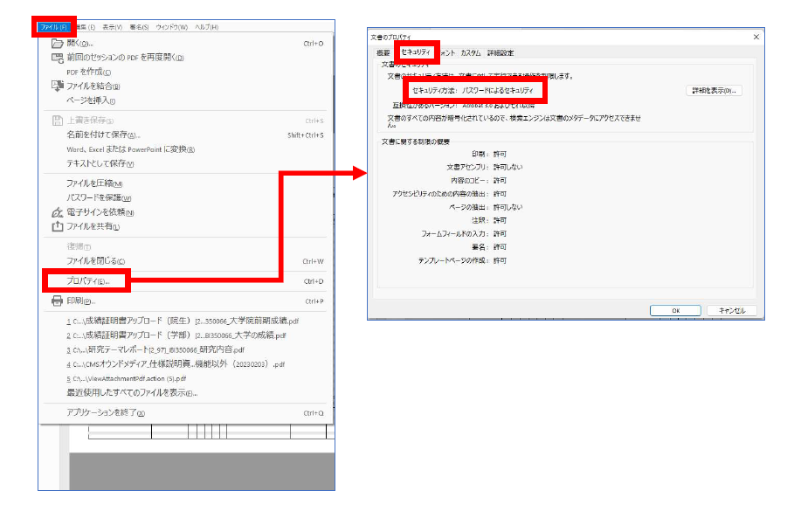Viewport: 794px width, 532px height.
Task: Click the 印刷 printer icon
Action: (x=57, y=300)
